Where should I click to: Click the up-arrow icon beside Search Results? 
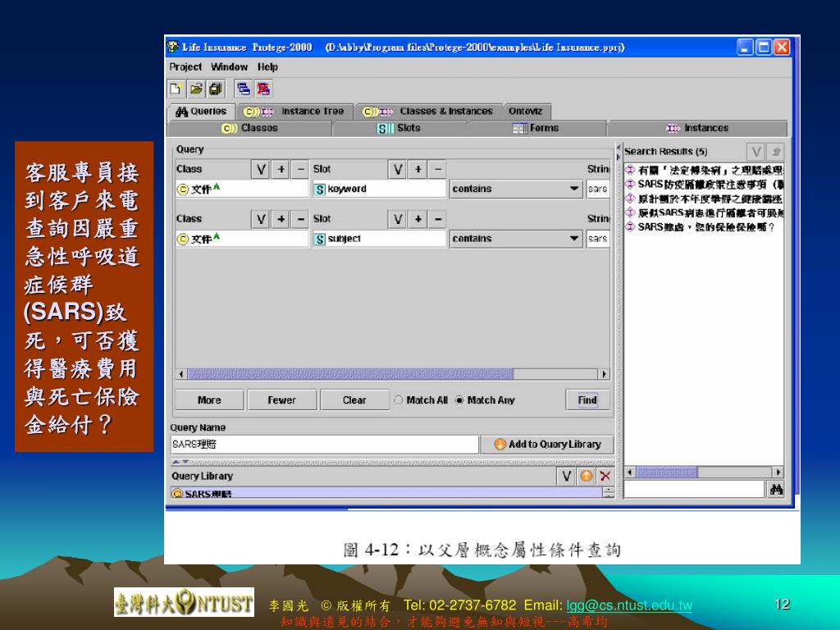tap(776, 152)
